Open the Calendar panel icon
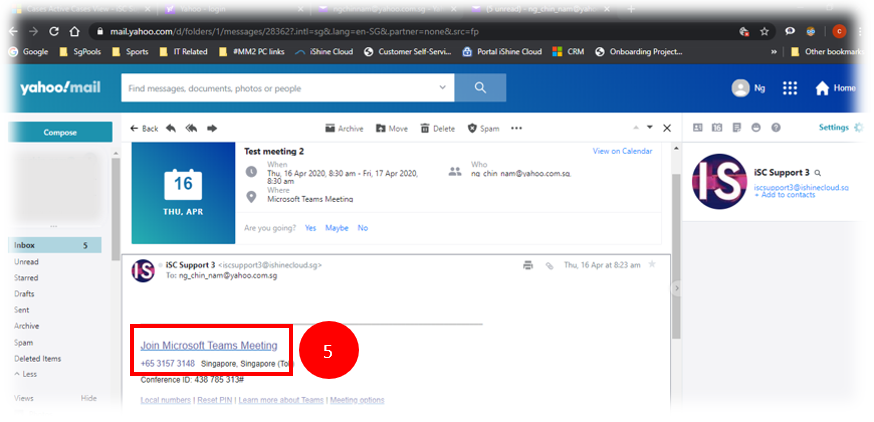874x422 pixels. (x=717, y=128)
